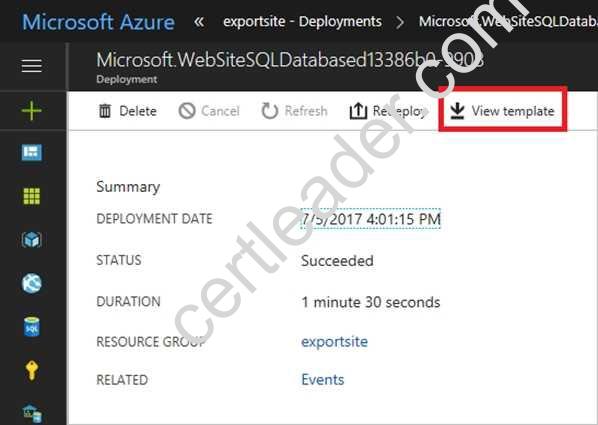Click the Deployment subtitle under the title
Viewport: 598px width, 425px height.
[x=127, y=79]
